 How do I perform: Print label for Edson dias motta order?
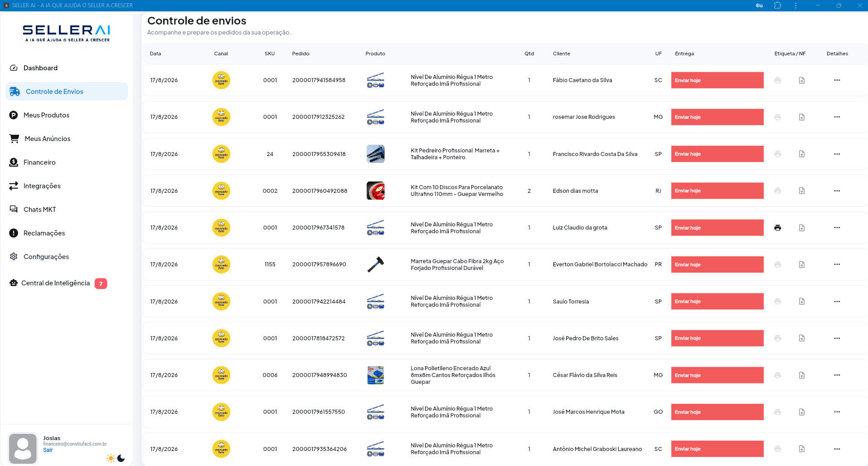tap(778, 191)
